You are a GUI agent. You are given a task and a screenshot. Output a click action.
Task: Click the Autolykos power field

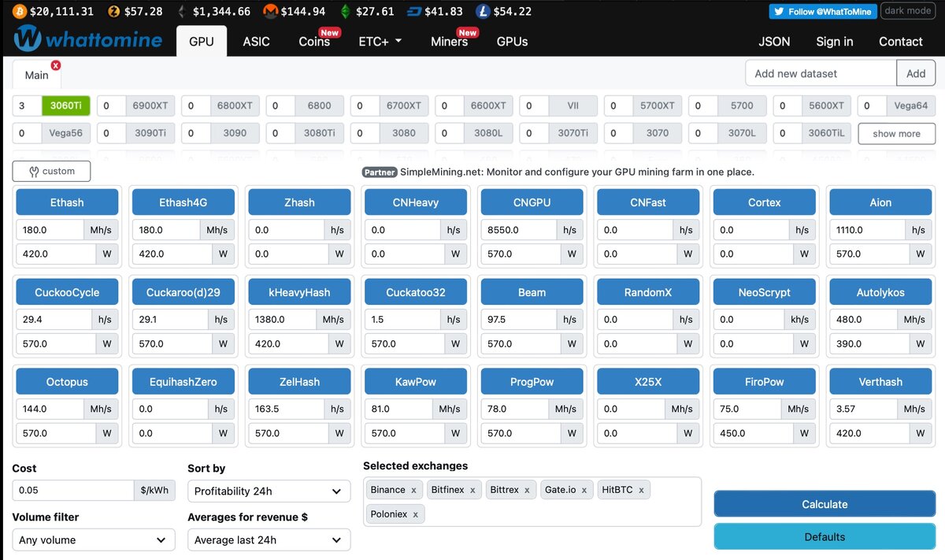(869, 343)
